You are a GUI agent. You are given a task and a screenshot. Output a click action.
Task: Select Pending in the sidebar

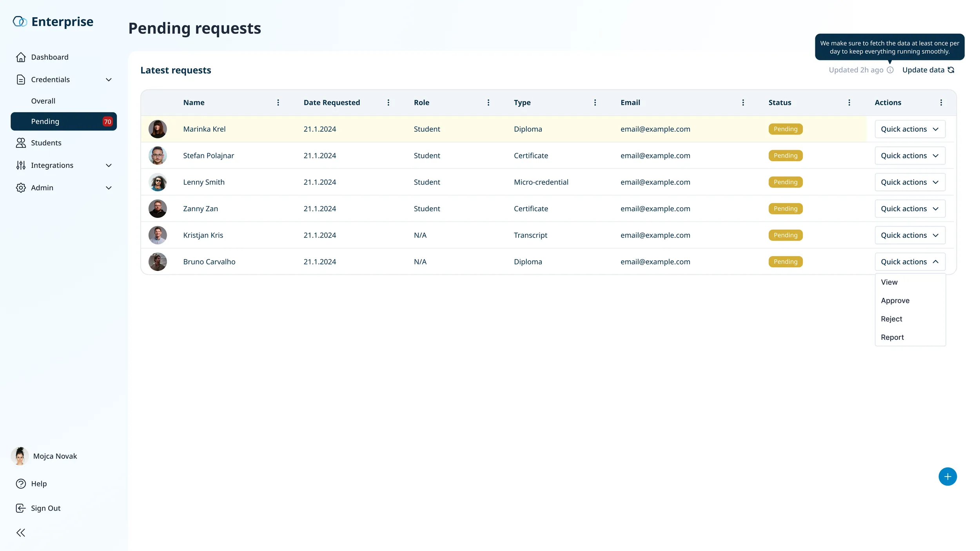(64, 121)
